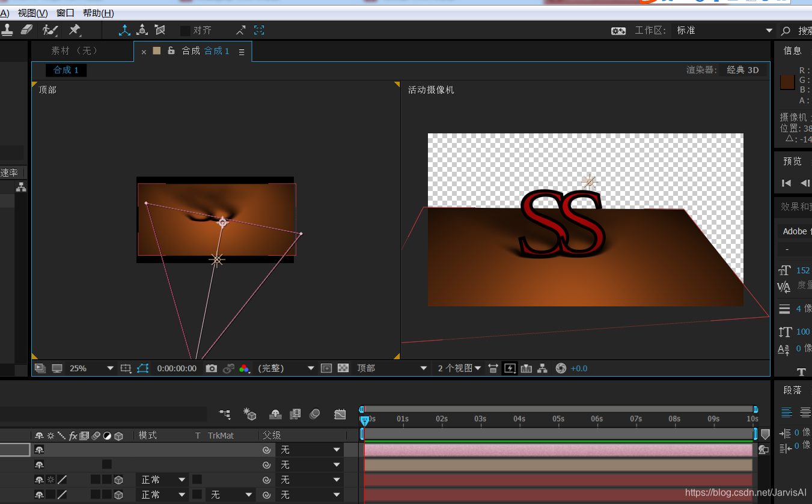Select the Roto Brush tool
This screenshot has width=812, height=504.
[50, 29]
